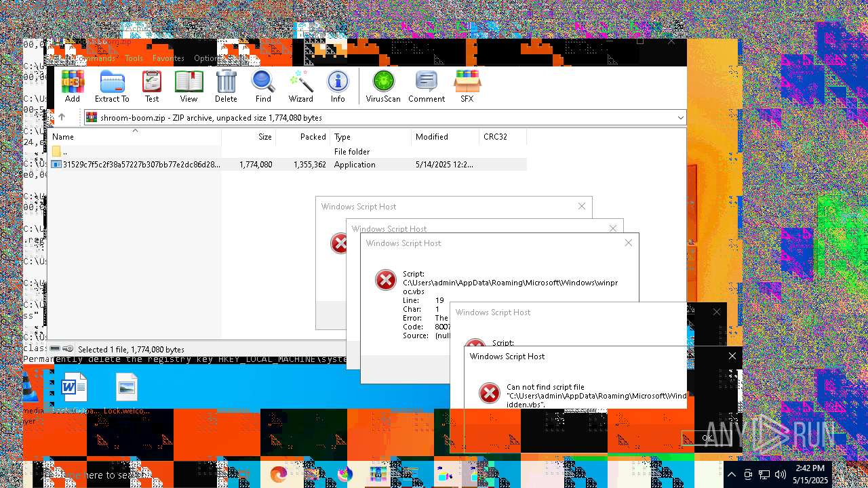The height and width of the screenshot is (488, 868).
Task: Click the status bar drive icon
Action: (56, 350)
